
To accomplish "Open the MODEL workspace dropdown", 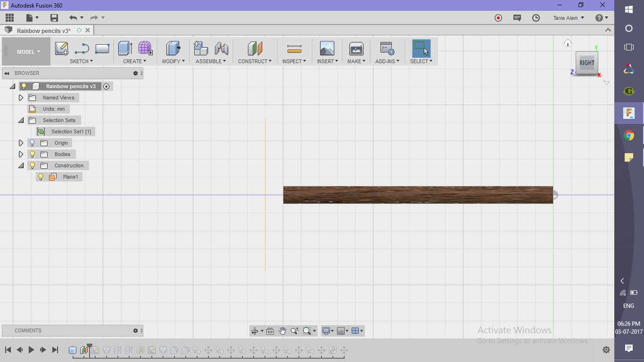I will click(x=28, y=52).
